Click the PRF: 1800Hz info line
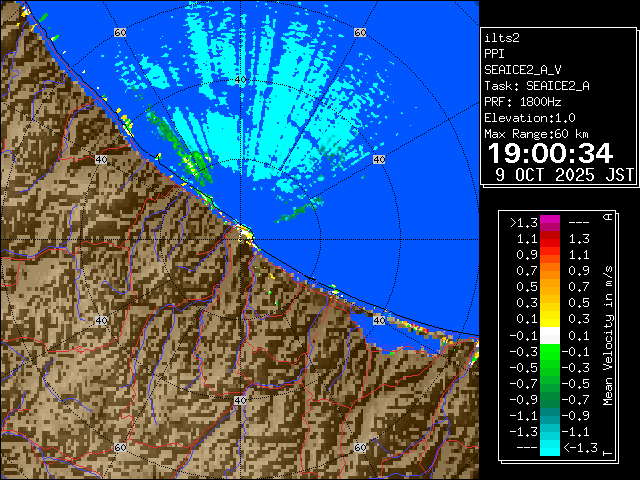This screenshot has width=640, height=480. [x=524, y=102]
